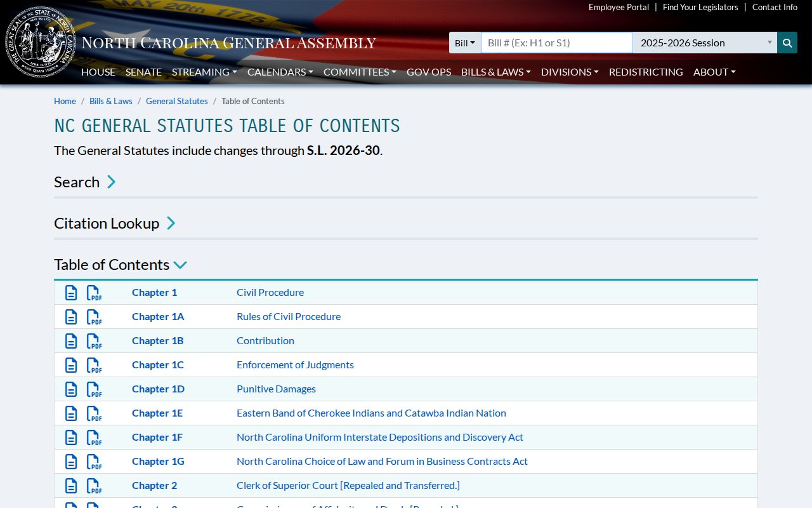Download PDF icon for Chapter 1A

(x=94, y=317)
